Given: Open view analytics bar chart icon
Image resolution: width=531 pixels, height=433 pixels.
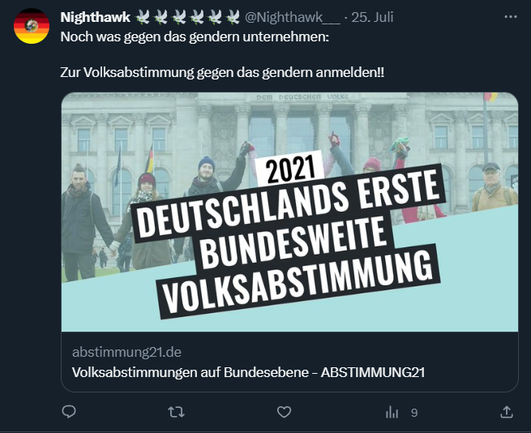Looking at the screenshot, I should click(x=392, y=412).
